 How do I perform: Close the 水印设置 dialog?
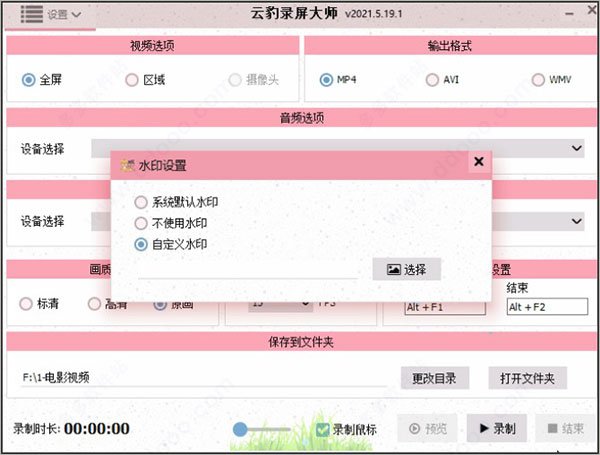(x=479, y=161)
